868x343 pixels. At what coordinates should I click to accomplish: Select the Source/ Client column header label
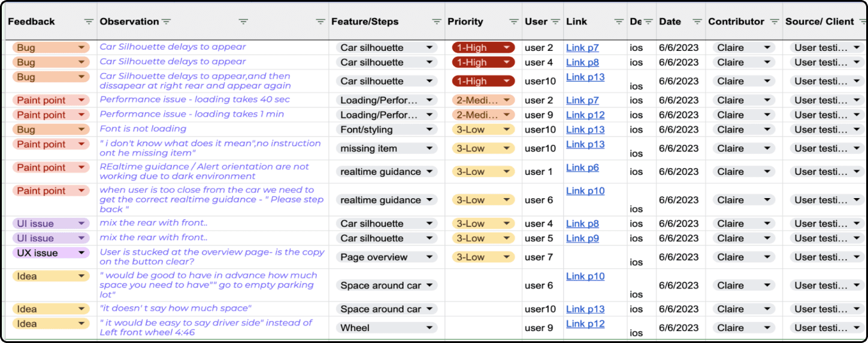point(819,22)
